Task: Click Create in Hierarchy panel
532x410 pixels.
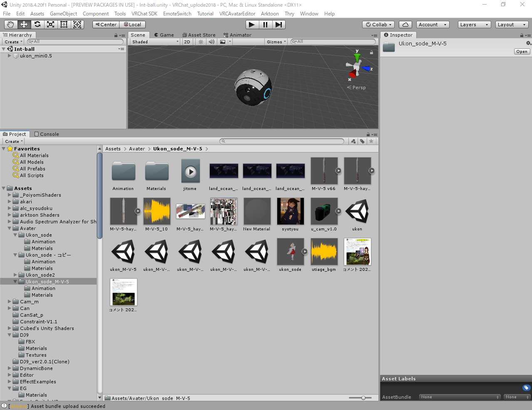Action: (13, 42)
